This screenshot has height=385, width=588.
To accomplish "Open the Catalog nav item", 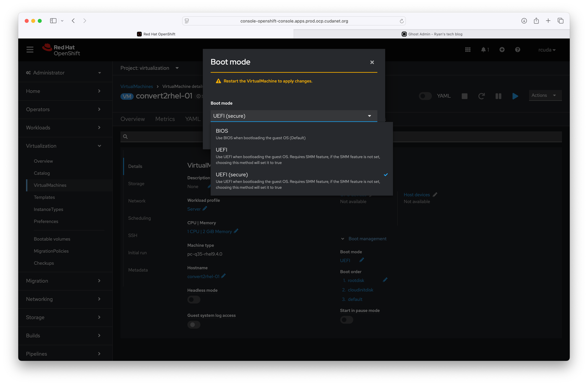I will pos(42,173).
